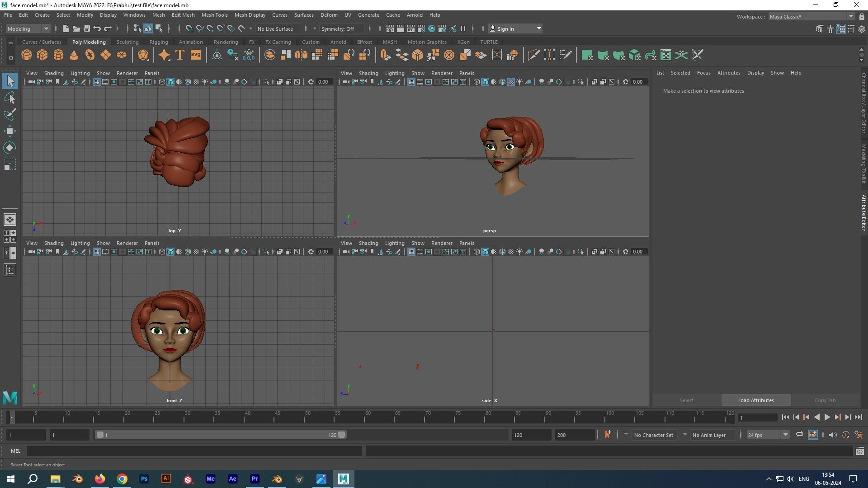The height and width of the screenshot is (488, 868).
Task: Create a polygon cone from shelf
Action: pos(74,55)
